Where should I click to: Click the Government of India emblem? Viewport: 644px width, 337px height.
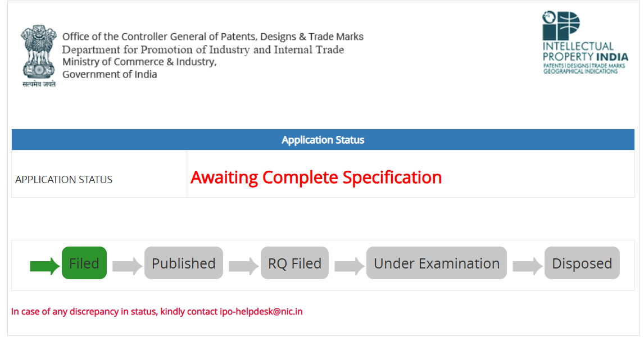tap(39, 54)
